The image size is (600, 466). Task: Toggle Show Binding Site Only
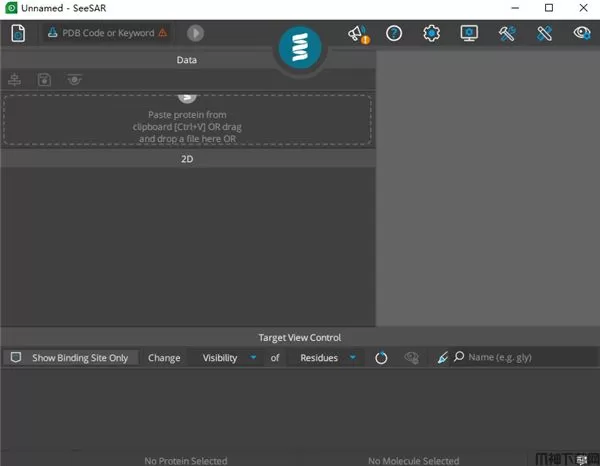click(x=71, y=358)
